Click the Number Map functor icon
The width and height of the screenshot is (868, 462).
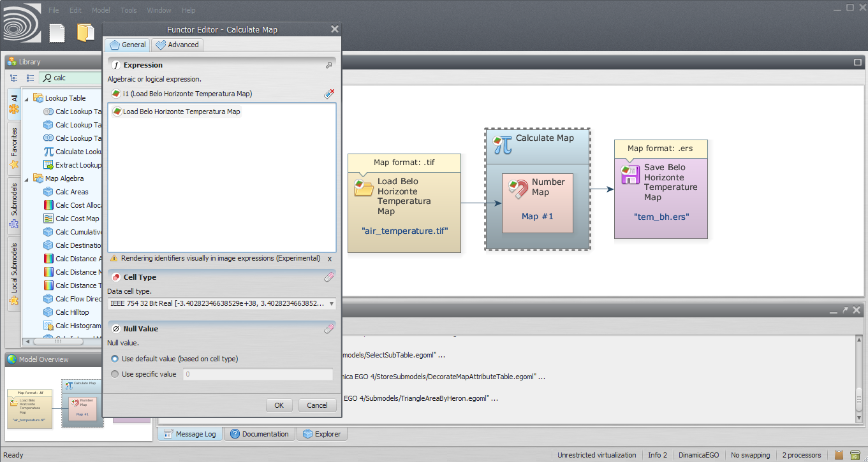tap(517, 187)
